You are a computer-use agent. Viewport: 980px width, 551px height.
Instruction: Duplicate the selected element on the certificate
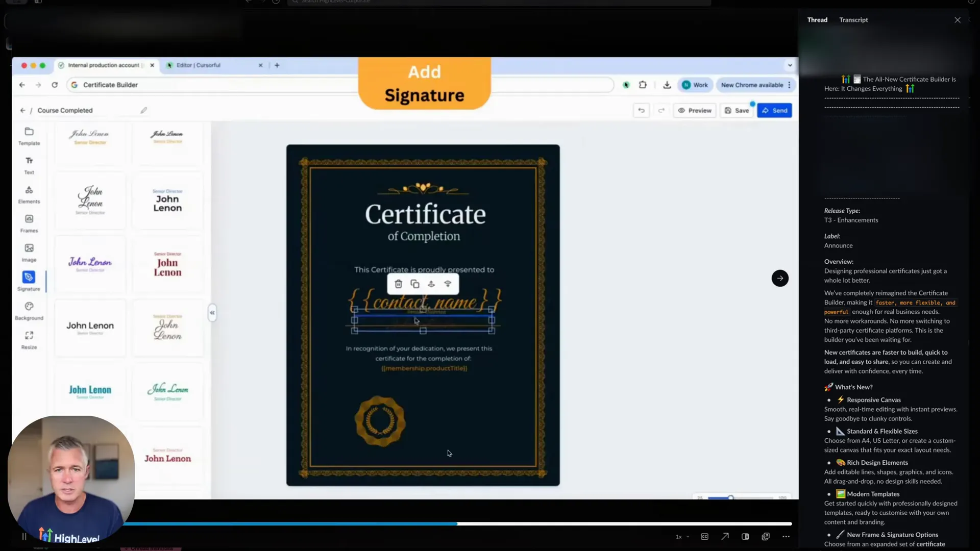[414, 284]
